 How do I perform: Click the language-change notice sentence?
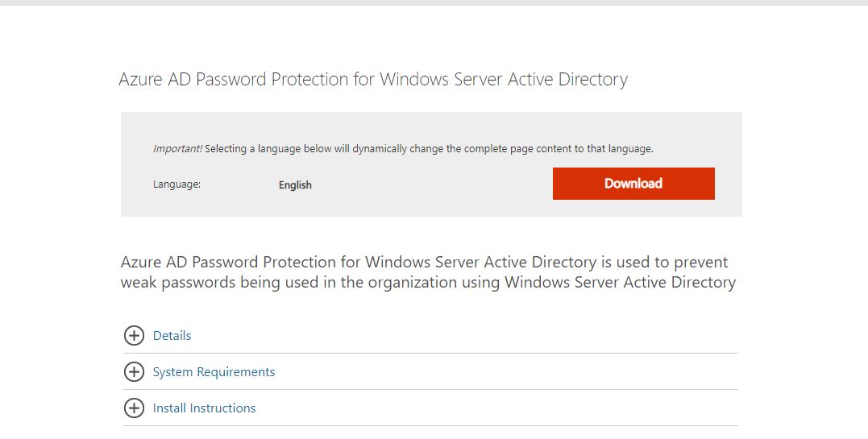(429, 149)
